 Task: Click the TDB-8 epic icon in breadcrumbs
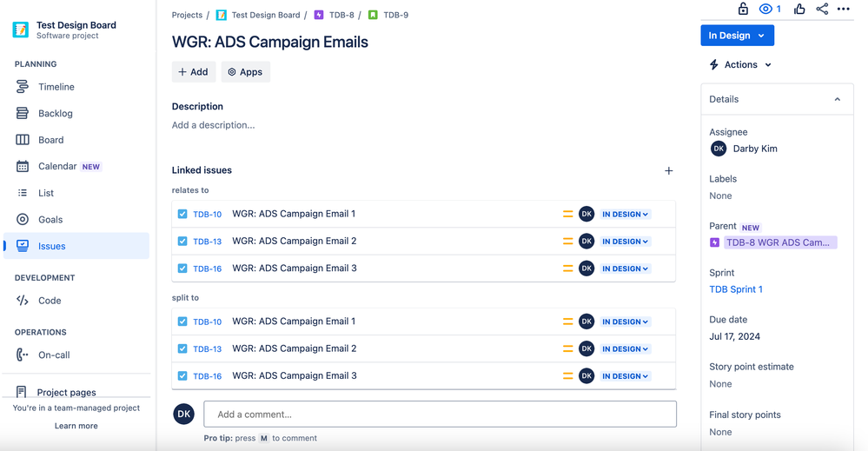click(319, 15)
